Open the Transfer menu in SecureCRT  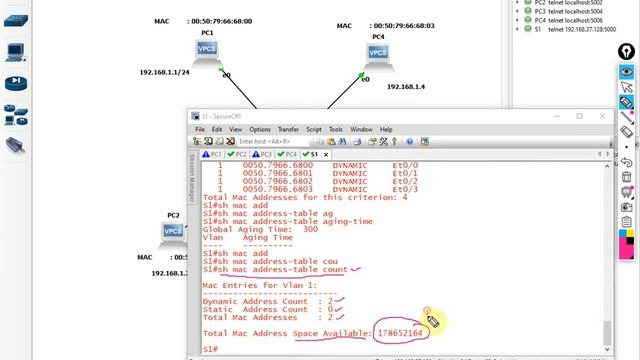[288, 129]
